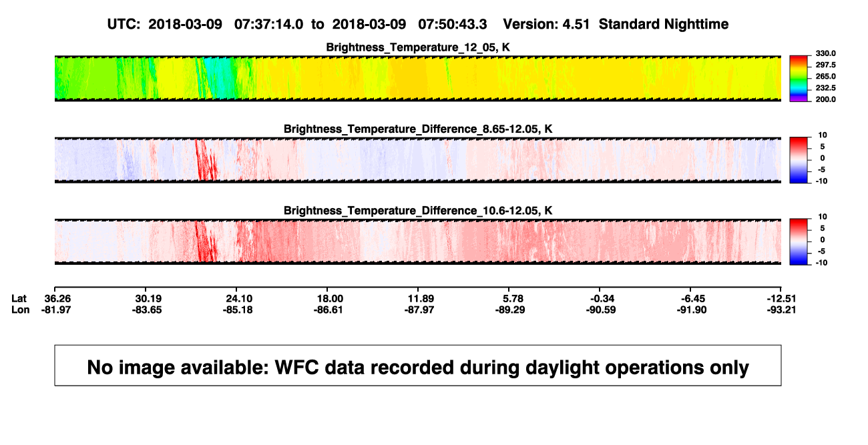This screenshot has height=445, width=868.
Task: Click the Lon axis label
Action: click(21, 310)
